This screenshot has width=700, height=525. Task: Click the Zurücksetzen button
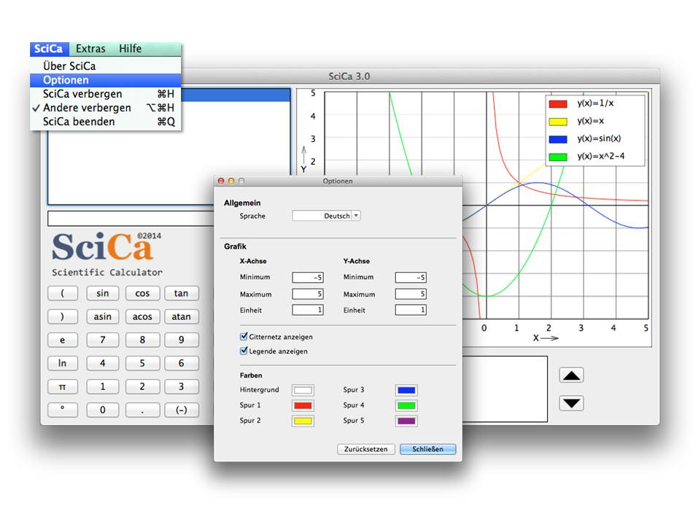click(x=366, y=449)
